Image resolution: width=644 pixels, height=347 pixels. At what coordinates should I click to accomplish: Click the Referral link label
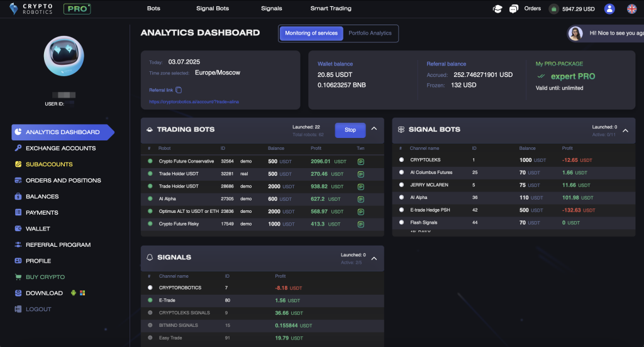tap(161, 90)
